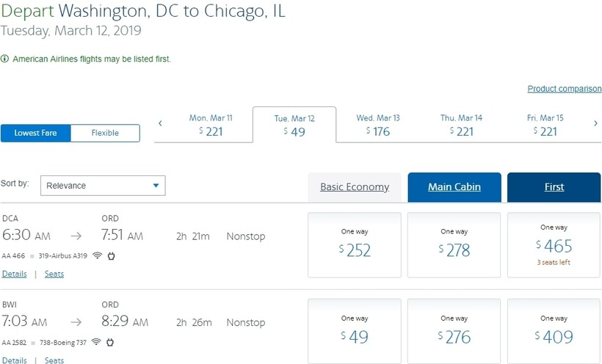Select the Lowest Fare toggle option
This screenshot has width=602, height=364.
[36, 133]
